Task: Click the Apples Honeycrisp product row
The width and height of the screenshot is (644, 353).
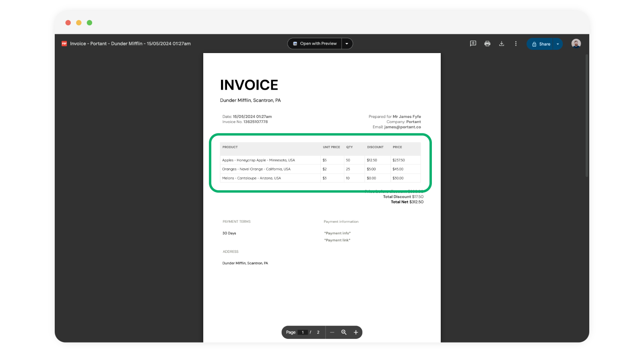Action: (258, 160)
